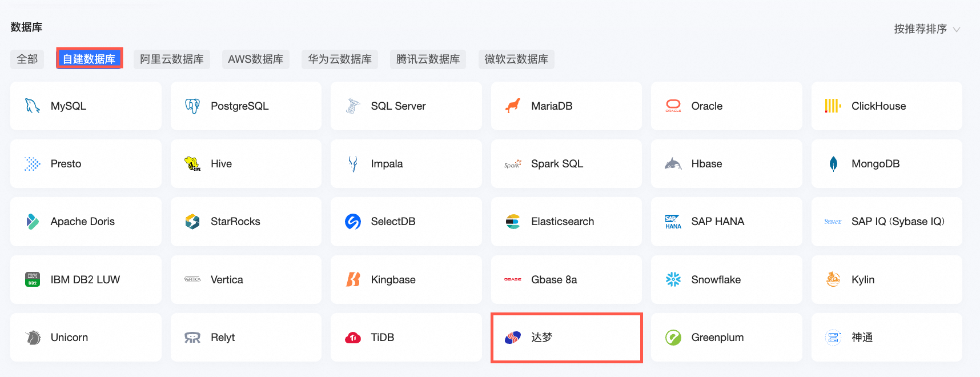This screenshot has width=980, height=377.
Task: Click the PostgreSQL elephant icon
Action: [192, 106]
